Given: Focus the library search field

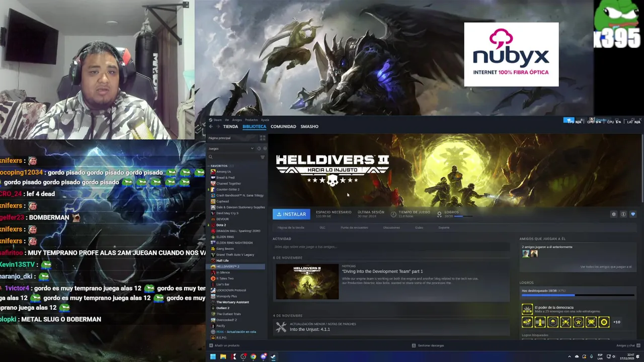Looking at the screenshot, I should click(233, 157).
